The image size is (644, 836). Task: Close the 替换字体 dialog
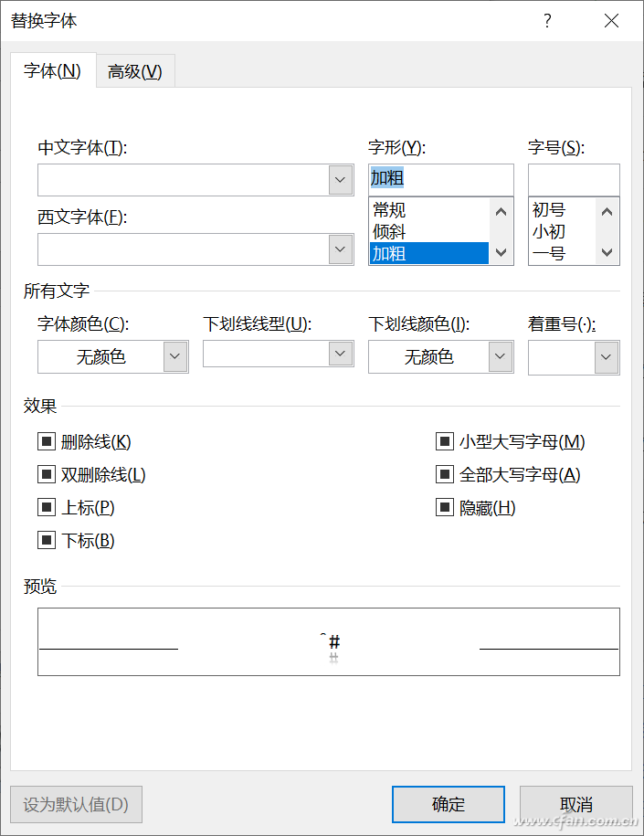[x=611, y=21]
